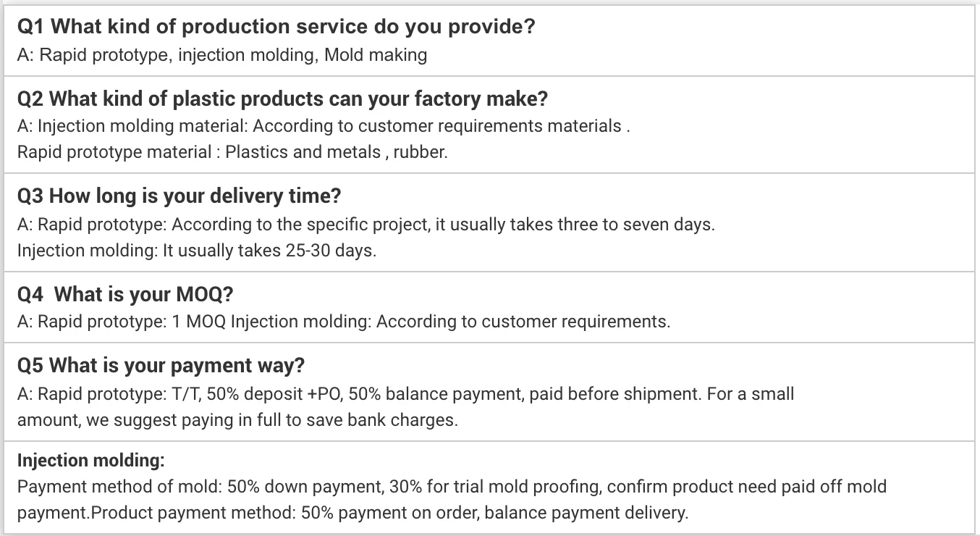Click the "Rapid prototype material" answer line

tap(232, 152)
